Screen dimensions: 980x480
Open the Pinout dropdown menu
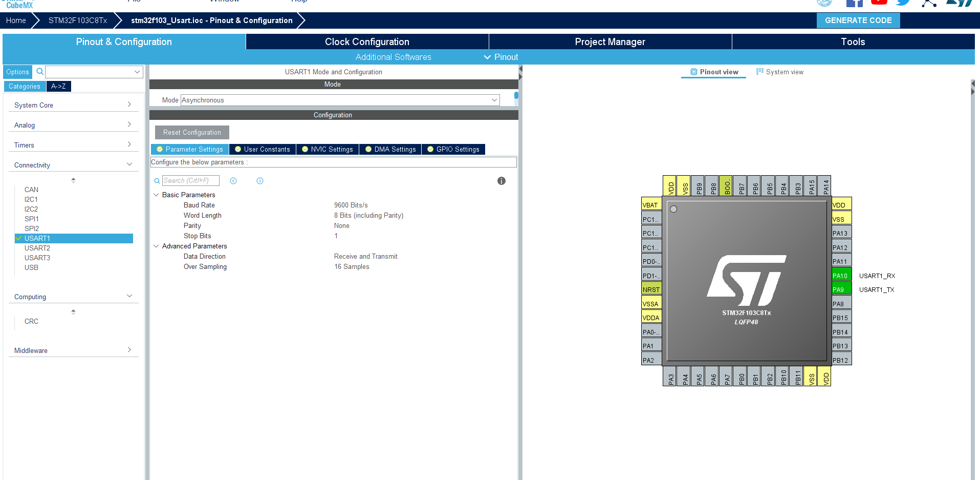pos(501,57)
